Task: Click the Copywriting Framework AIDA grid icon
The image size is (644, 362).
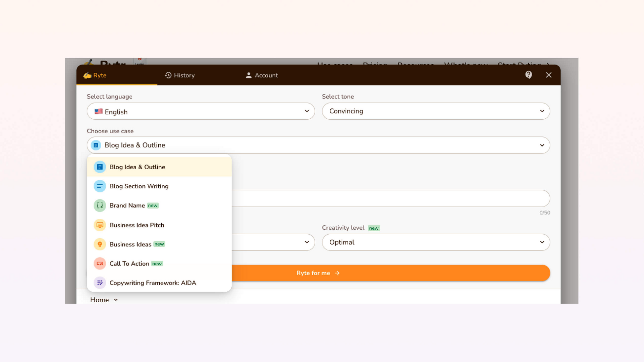Action: [99, 283]
